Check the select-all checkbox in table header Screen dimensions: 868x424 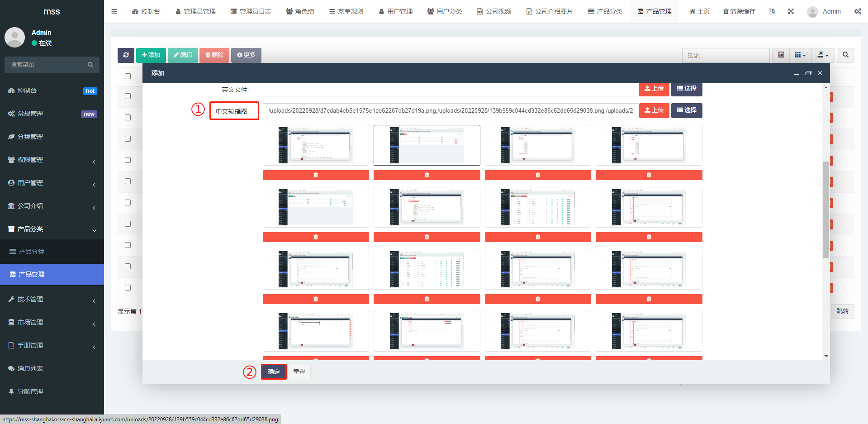click(128, 76)
